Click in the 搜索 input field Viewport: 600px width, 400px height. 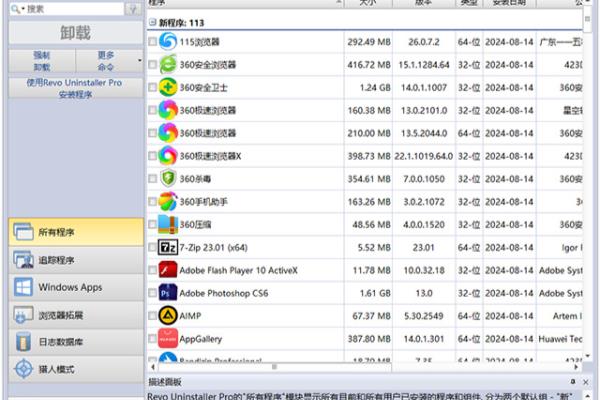tap(75, 8)
